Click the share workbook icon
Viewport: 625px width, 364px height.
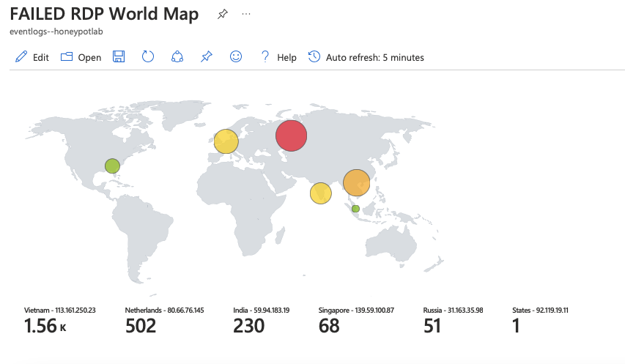coord(177,57)
